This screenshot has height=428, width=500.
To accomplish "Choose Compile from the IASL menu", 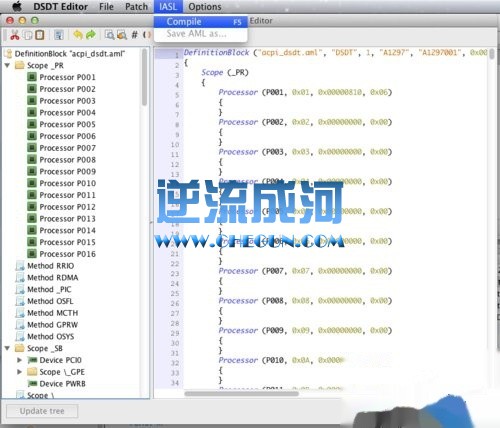I will point(200,22).
